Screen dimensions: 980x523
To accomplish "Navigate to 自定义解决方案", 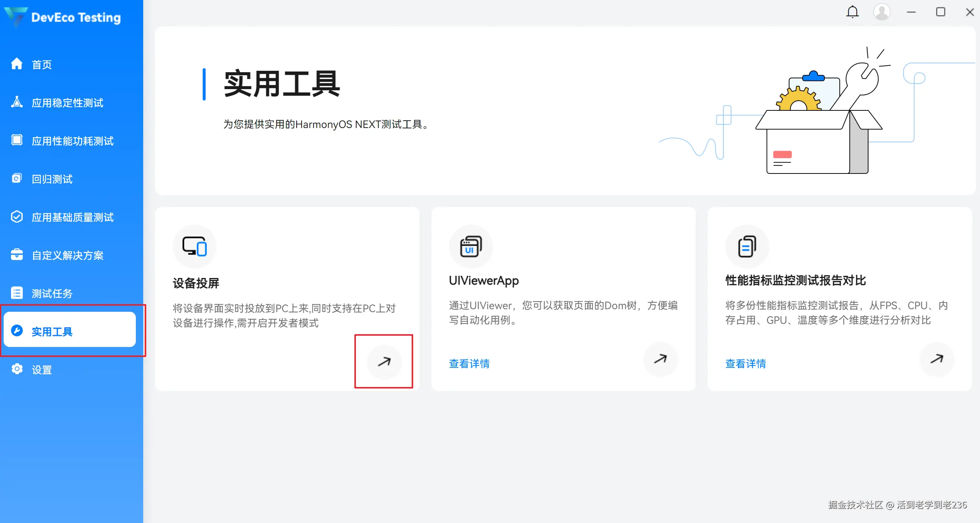I will [x=67, y=255].
